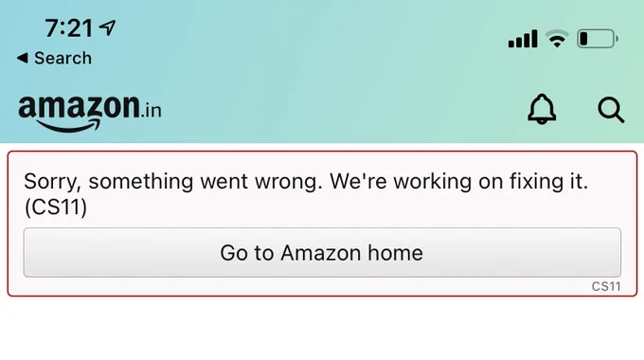The image size is (644, 360).
Task: Tap the location arrow beside the clock
Action: coord(108,27)
